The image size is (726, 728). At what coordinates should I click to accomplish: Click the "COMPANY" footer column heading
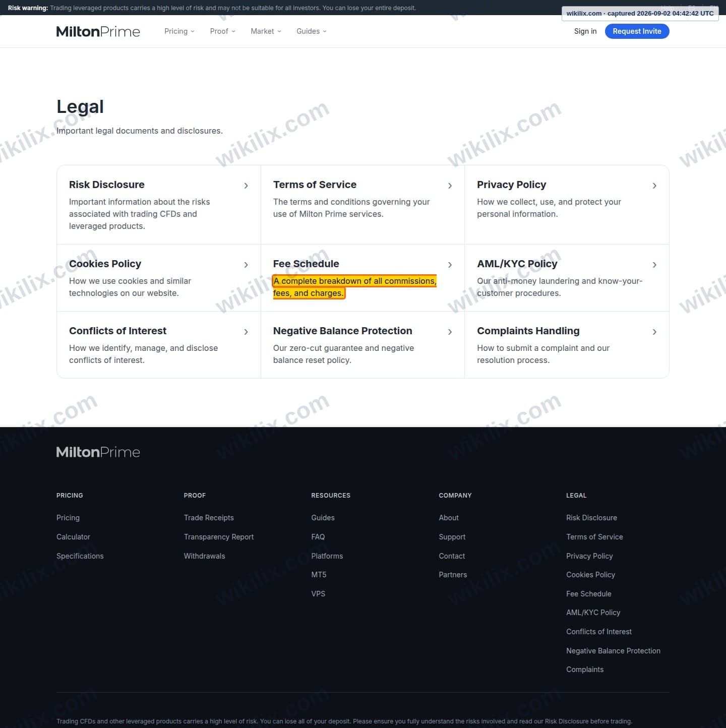[x=455, y=496]
